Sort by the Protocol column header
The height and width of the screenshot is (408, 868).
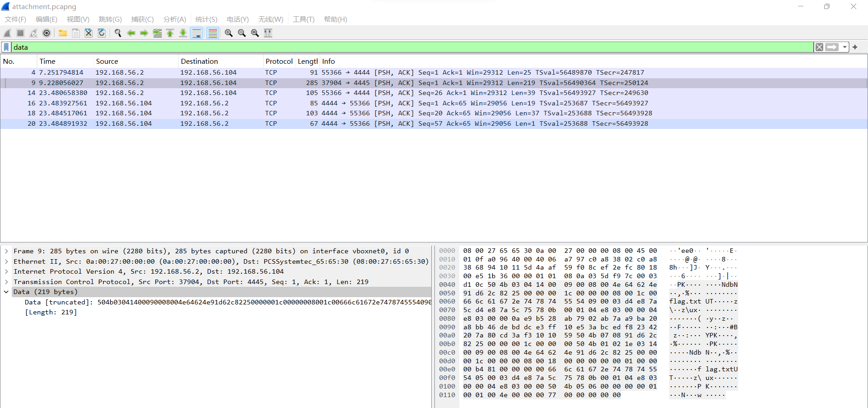[x=279, y=62]
